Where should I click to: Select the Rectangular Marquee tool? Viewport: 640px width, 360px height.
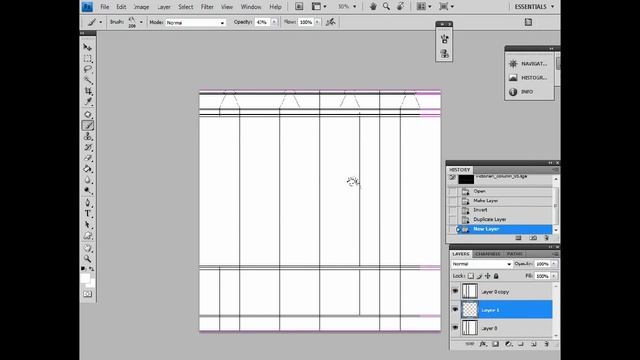coord(87,59)
